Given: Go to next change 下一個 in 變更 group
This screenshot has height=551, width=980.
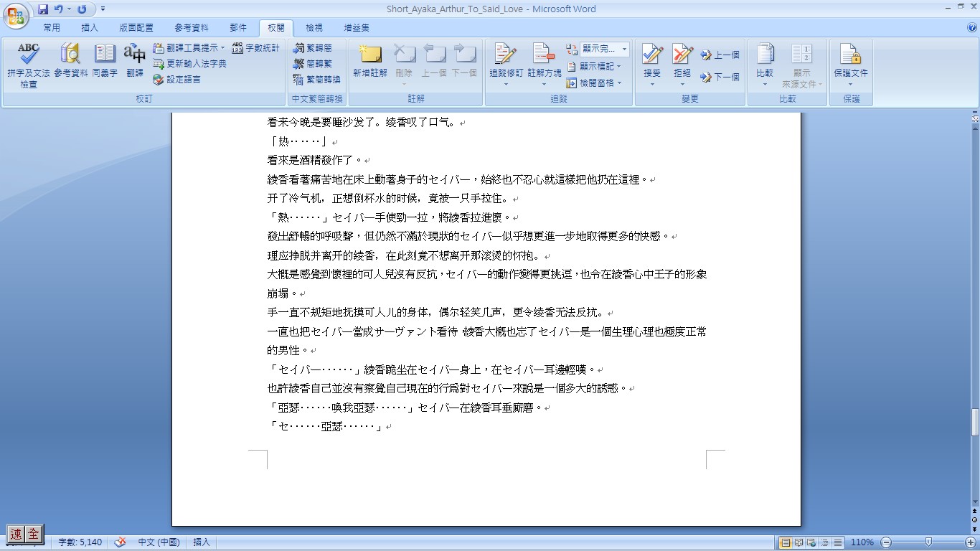Looking at the screenshot, I should [720, 77].
